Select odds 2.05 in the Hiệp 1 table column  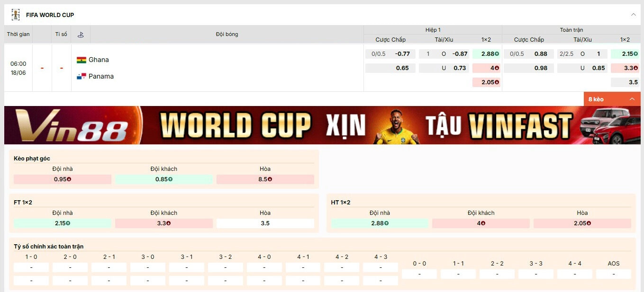[486, 82]
